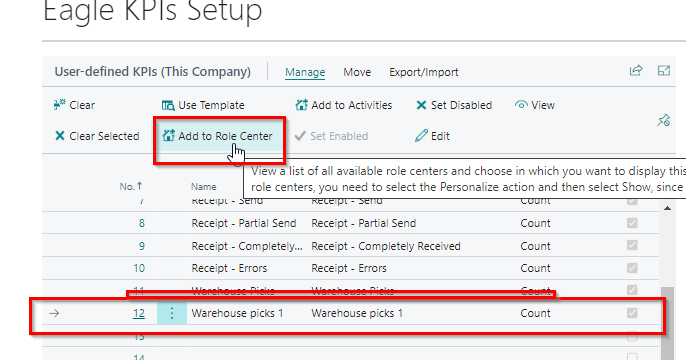686x360 pixels.
Task: Open the Export/Import menu
Action: point(424,72)
